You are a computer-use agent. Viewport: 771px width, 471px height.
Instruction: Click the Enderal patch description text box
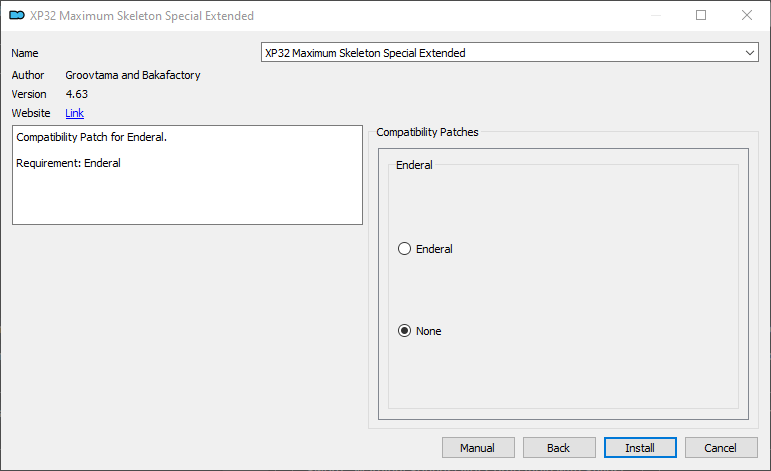pos(187,175)
